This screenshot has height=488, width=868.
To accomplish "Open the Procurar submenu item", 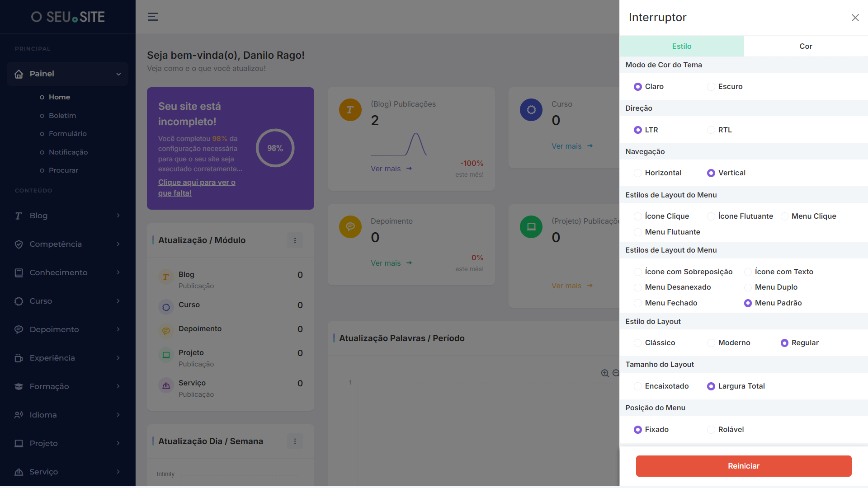I will click(x=63, y=170).
